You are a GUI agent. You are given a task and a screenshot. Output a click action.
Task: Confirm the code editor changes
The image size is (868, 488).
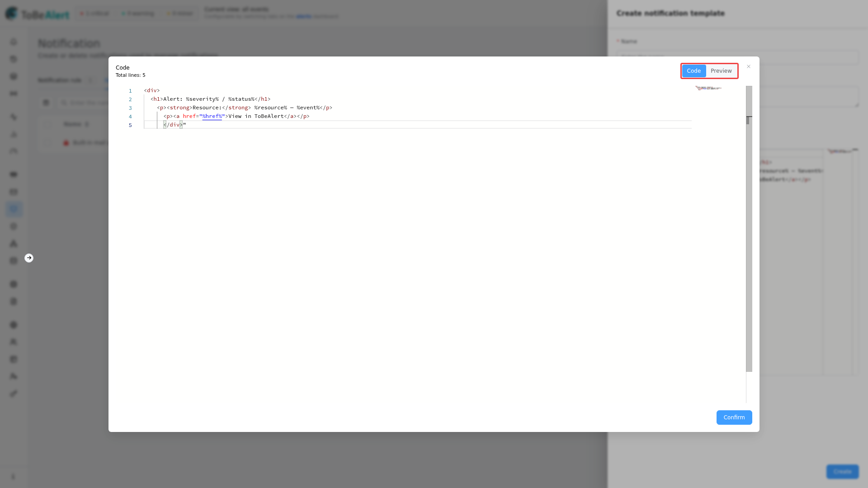[734, 418]
